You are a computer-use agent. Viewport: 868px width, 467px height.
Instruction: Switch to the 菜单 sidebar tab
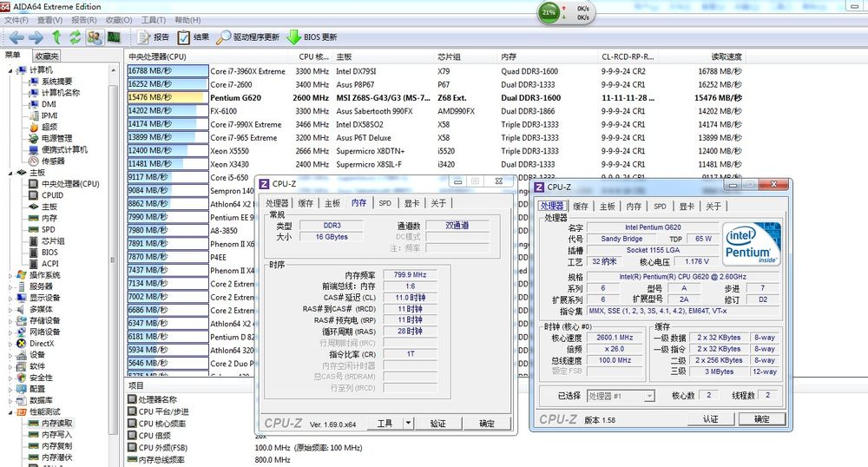13,56
